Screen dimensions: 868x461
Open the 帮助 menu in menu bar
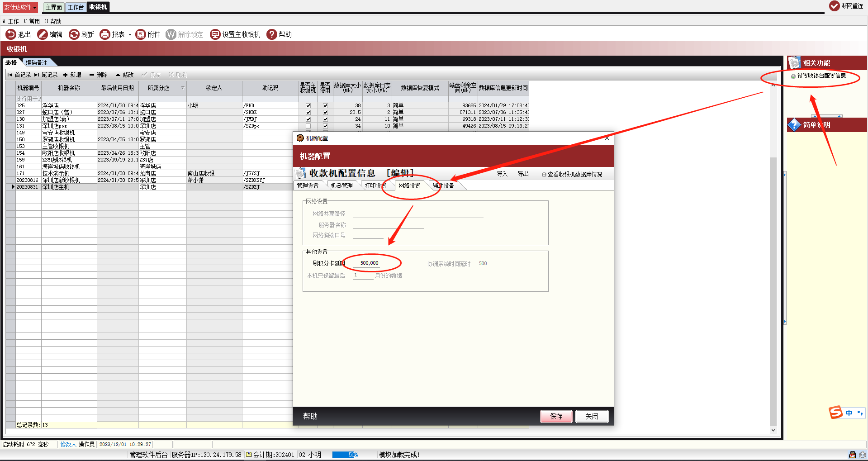[53, 21]
